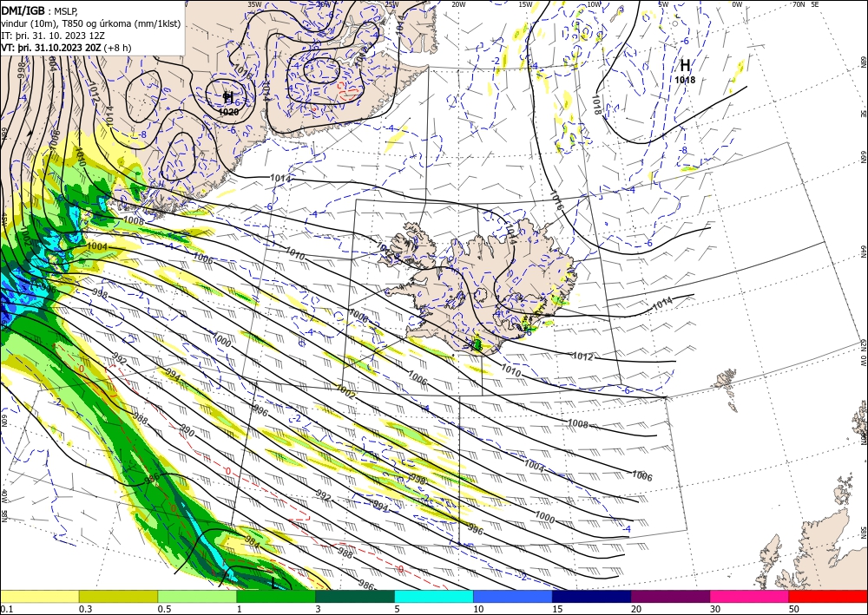Image resolution: width=868 pixels, height=615 pixels.
Task: Click the '35W' longitude label at top
Action: click(254, 4)
